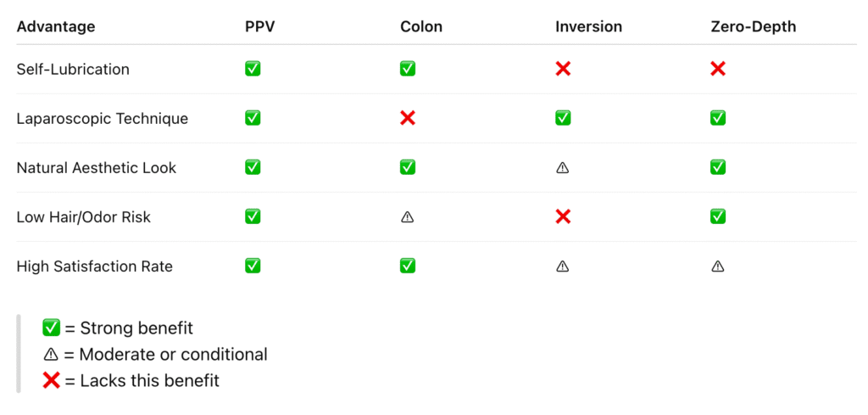The image size is (868, 415).
Task: Click the red X for Zero-Depth Self-Lubrication
Action: (718, 69)
